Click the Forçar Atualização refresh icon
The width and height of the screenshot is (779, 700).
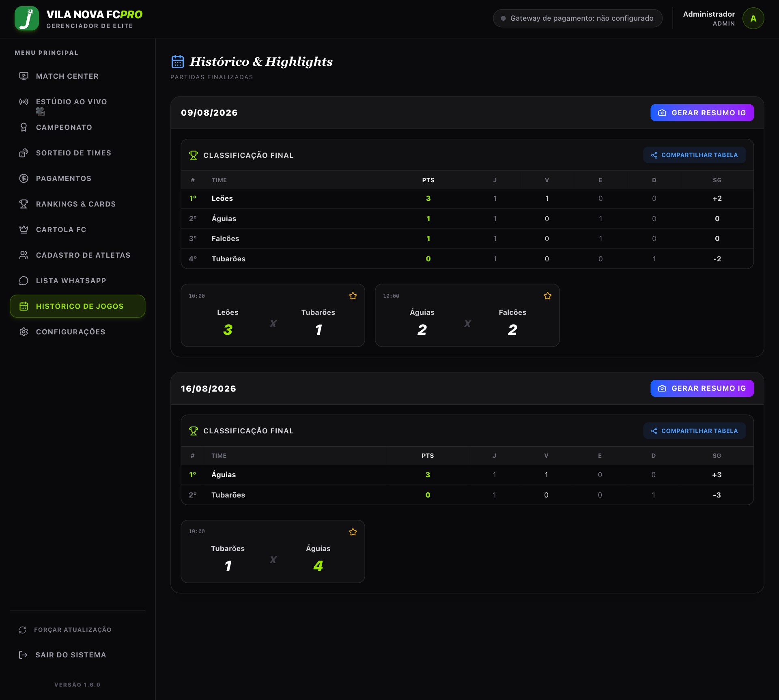click(x=23, y=630)
